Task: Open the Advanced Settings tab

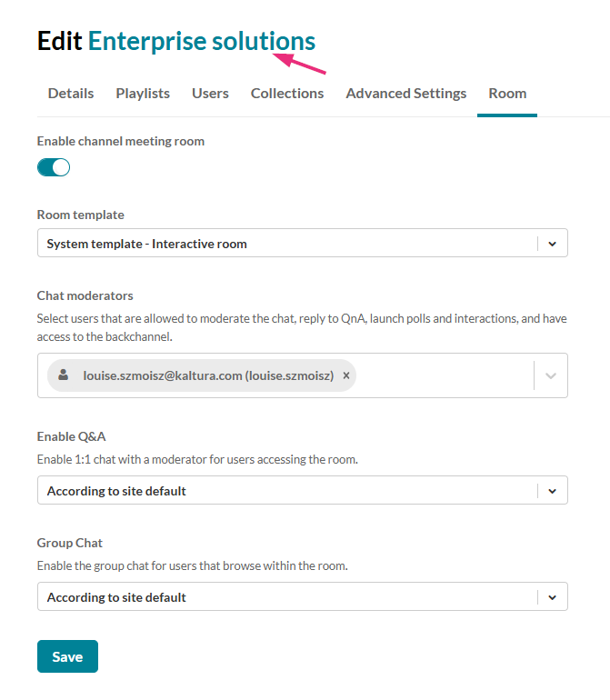Action: tap(406, 94)
